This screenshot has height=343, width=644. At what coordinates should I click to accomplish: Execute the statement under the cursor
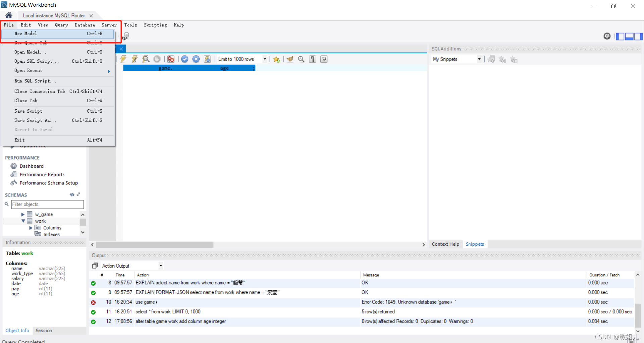pyautogui.click(x=135, y=59)
